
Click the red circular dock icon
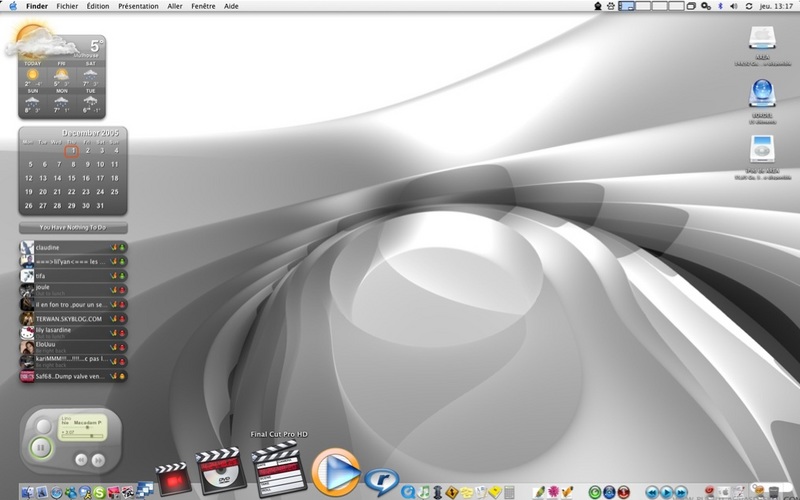[x=623, y=492]
